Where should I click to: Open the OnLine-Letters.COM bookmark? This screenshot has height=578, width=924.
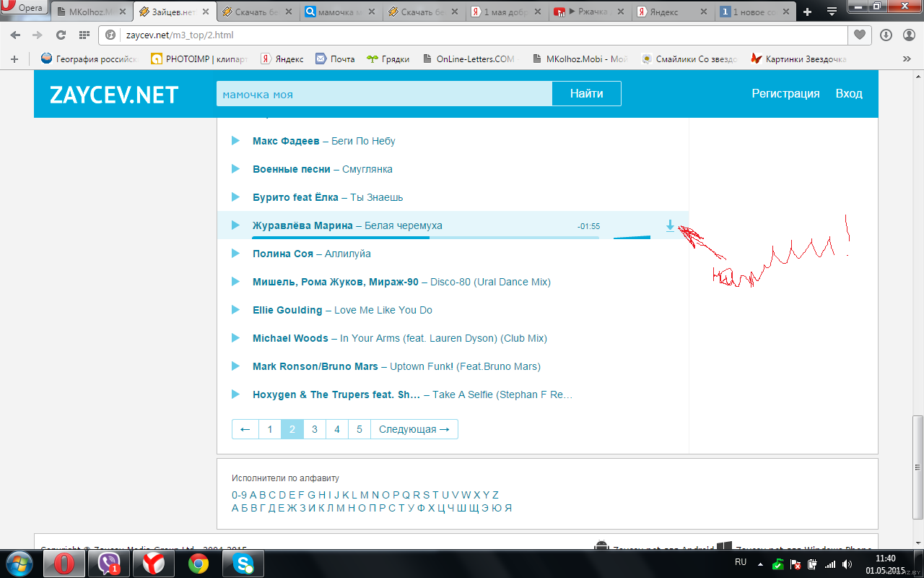[x=469, y=59]
